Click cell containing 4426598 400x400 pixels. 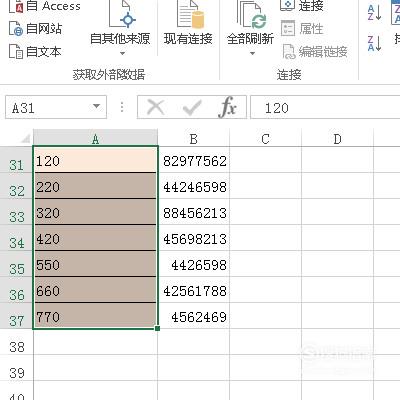point(194,264)
